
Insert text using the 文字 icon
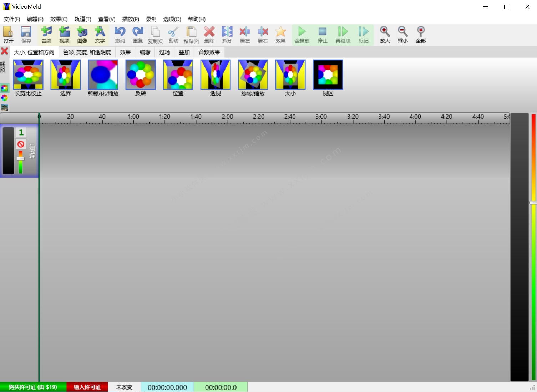click(100, 35)
